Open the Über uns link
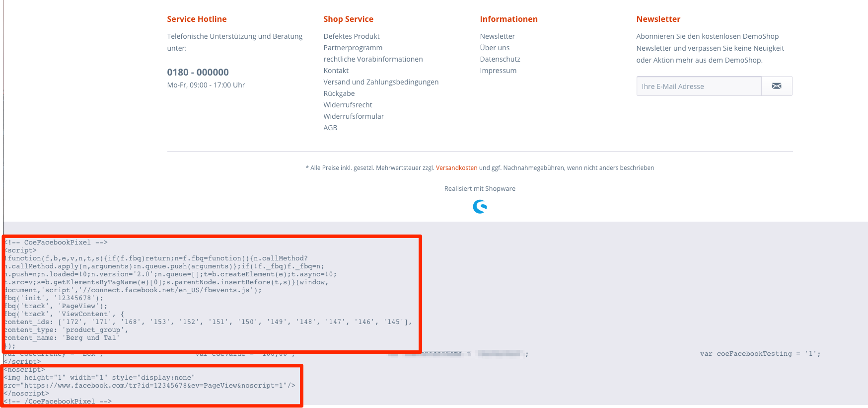This screenshot has width=868, height=408. click(x=495, y=48)
